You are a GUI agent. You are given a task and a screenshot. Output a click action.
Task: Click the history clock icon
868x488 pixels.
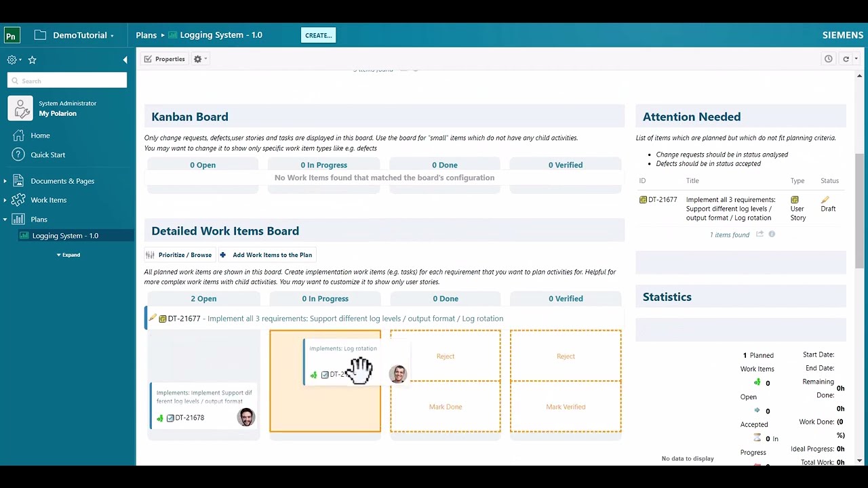[x=828, y=59]
